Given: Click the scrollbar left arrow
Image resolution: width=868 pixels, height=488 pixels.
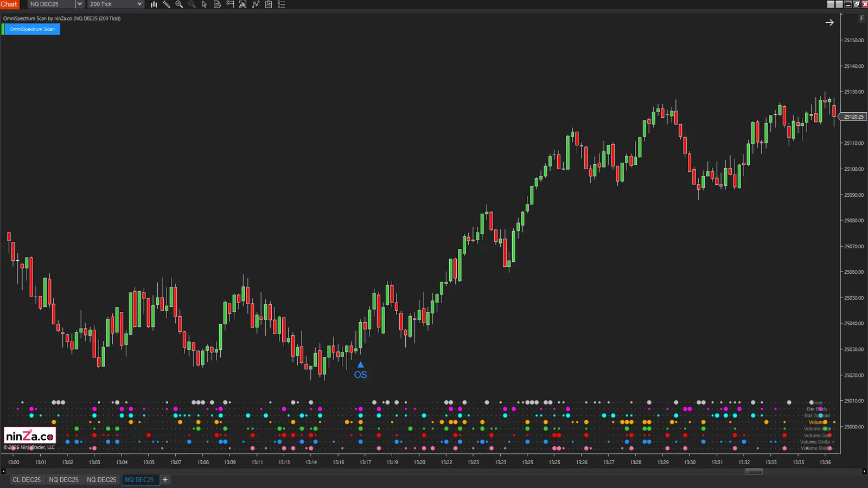Looking at the screenshot, I should [x=3, y=472].
